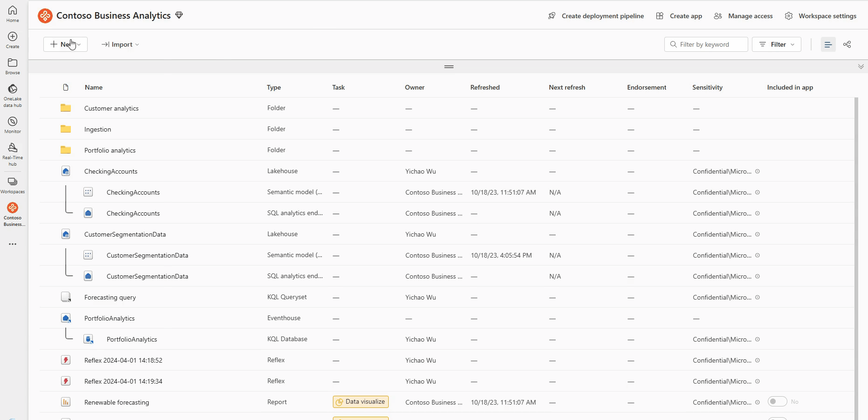Open the Browse folder icon
The width and height of the screenshot is (868, 420).
13,63
